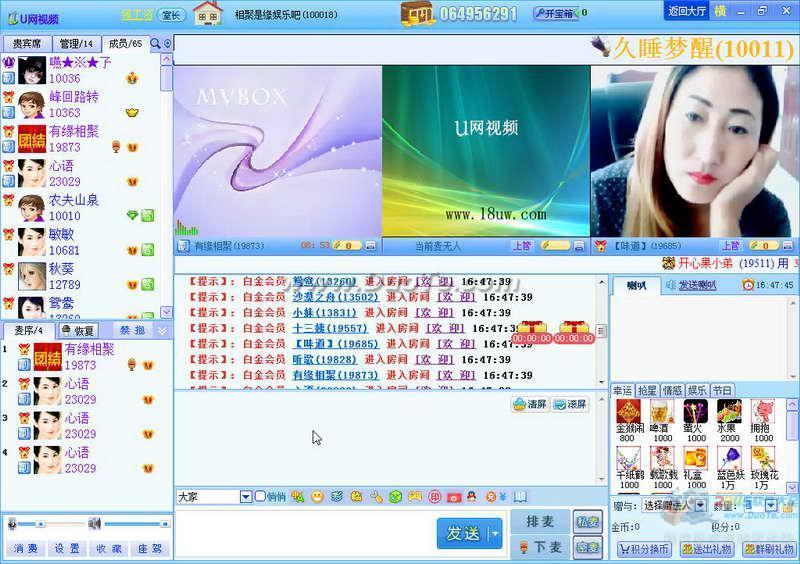Adjust the speaker volume slider
Image resolution: width=800 pixels, height=564 pixels.
tap(137, 524)
